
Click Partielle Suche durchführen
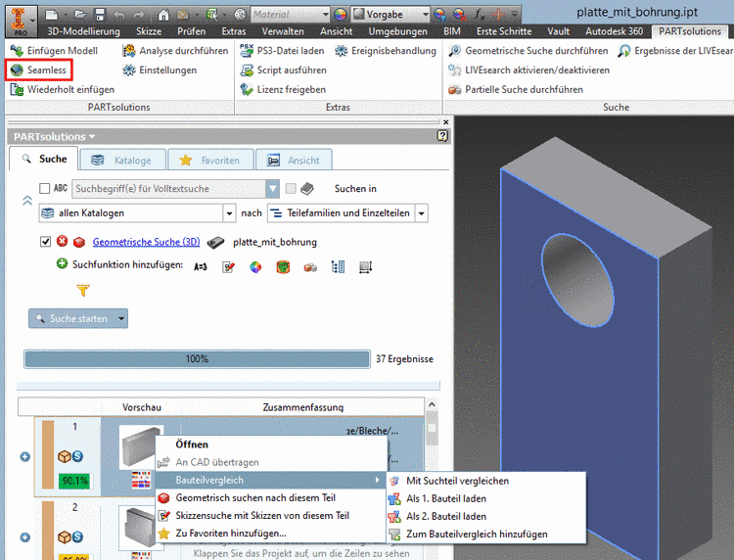(516, 89)
